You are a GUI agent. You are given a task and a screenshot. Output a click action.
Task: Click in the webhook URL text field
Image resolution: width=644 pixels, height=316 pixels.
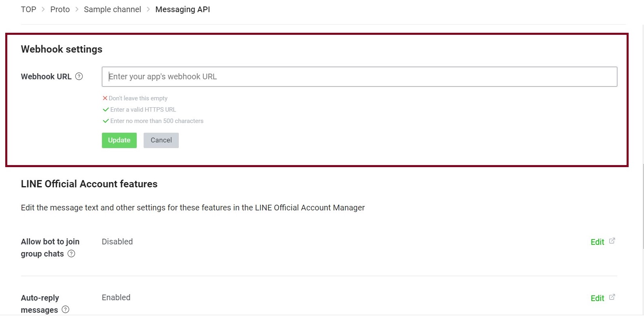(359, 76)
